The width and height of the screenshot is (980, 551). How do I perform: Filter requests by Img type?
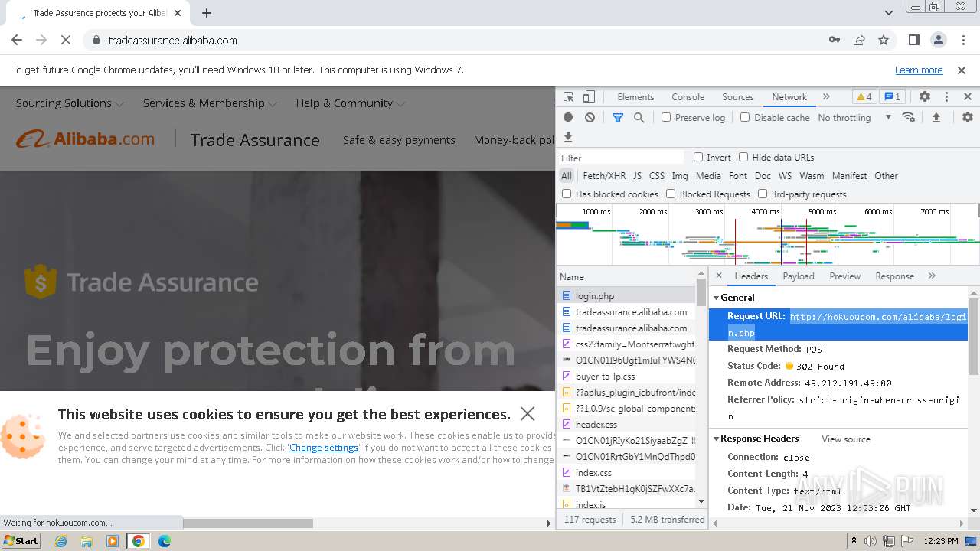[x=680, y=176]
